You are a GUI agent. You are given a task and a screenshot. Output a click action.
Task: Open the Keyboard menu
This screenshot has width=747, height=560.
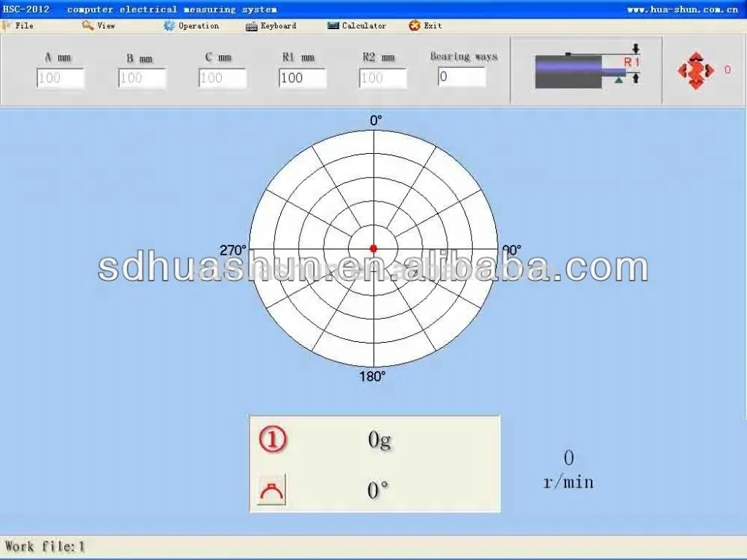[278, 25]
